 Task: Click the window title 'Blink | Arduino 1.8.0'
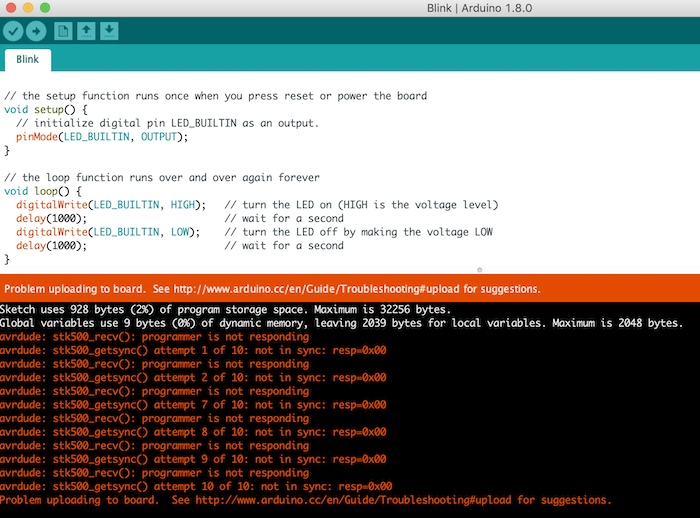click(x=479, y=8)
